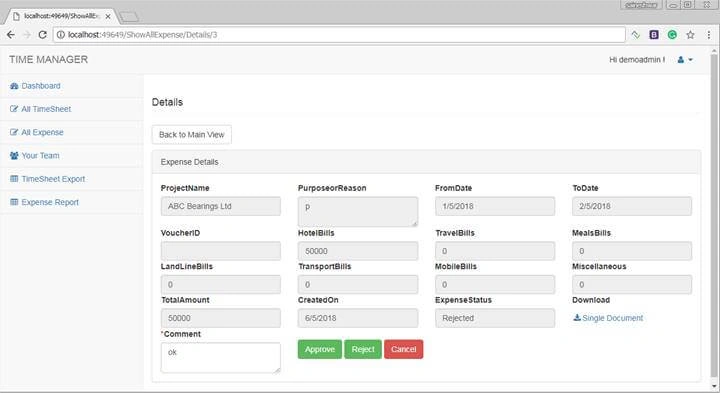Click the All Expense edit icon
This screenshot has height=393, width=720.
14,132
